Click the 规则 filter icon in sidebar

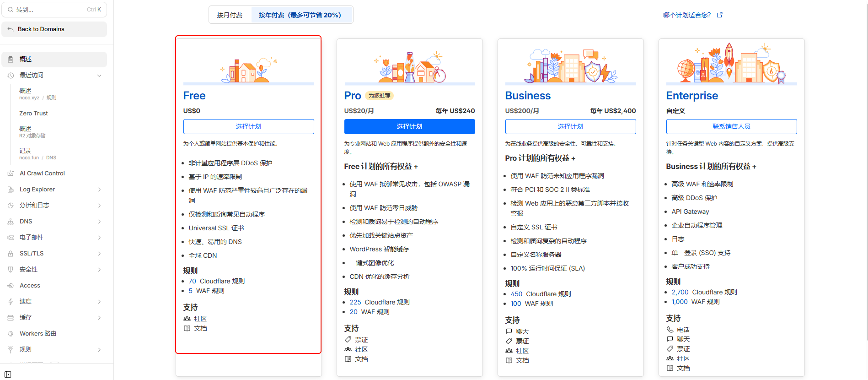pos(11,350)
